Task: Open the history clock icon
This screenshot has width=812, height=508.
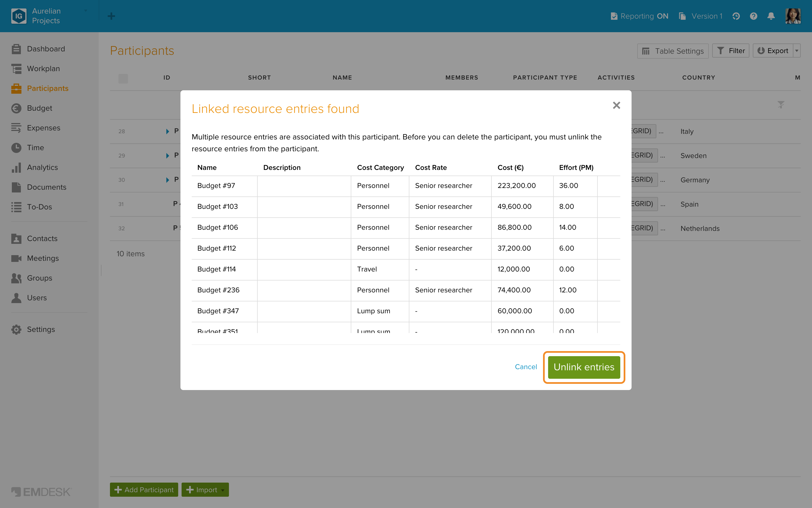Action: pyautogui.click(x=736, y=16)
